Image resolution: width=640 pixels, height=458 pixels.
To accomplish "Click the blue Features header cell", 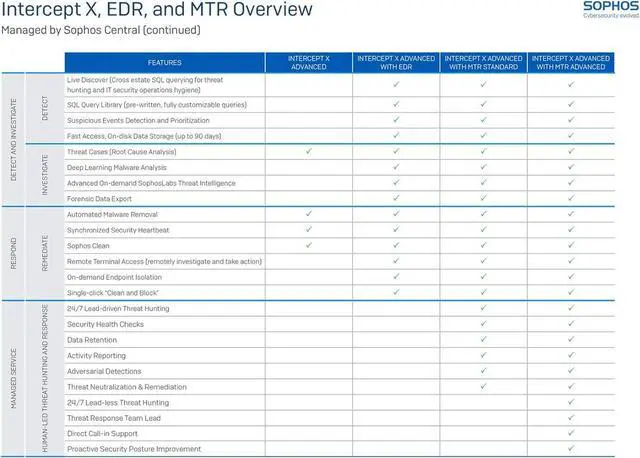I will pos(162,61).
